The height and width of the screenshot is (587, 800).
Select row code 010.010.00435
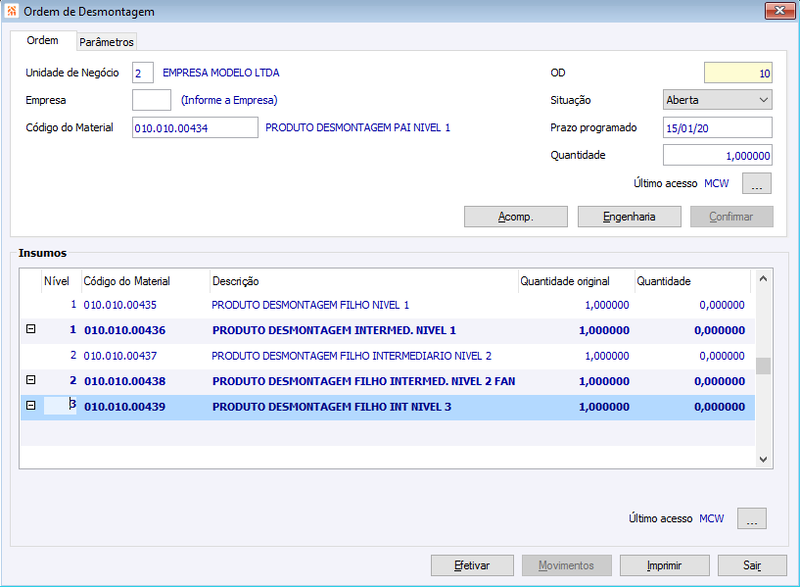[120, 305]
